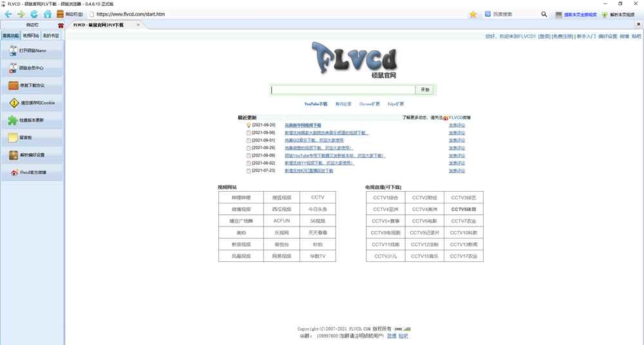Open CCTV少儿 live channel
Viewport: 644px width, 345px height.
click(386, 256)
